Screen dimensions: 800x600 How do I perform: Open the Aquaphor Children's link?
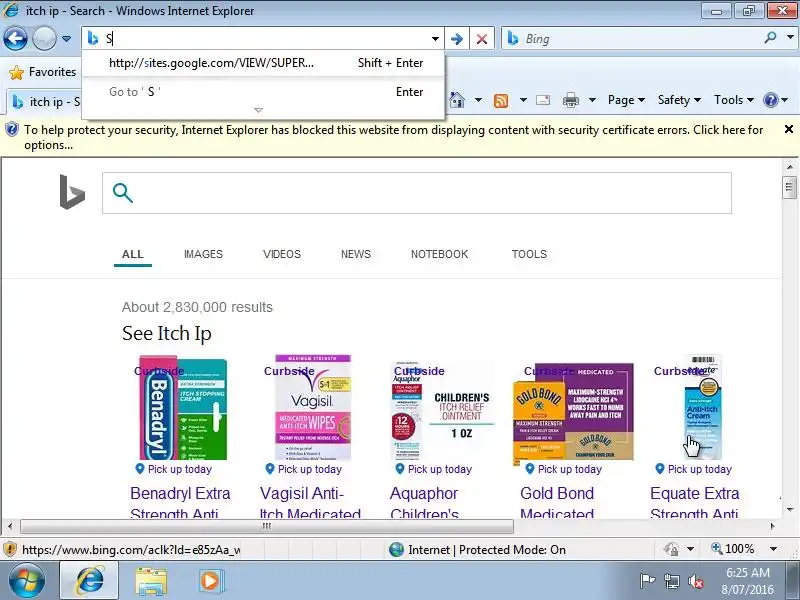[424, 503]
